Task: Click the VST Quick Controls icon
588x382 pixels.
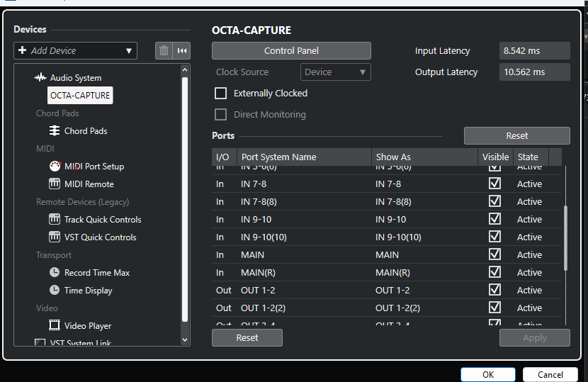Action: coord(55,237)
